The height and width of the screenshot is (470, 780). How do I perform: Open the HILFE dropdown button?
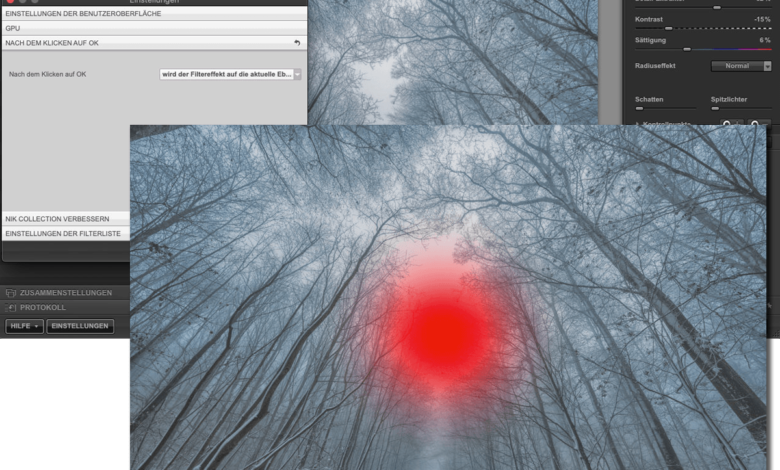(24, 326)
